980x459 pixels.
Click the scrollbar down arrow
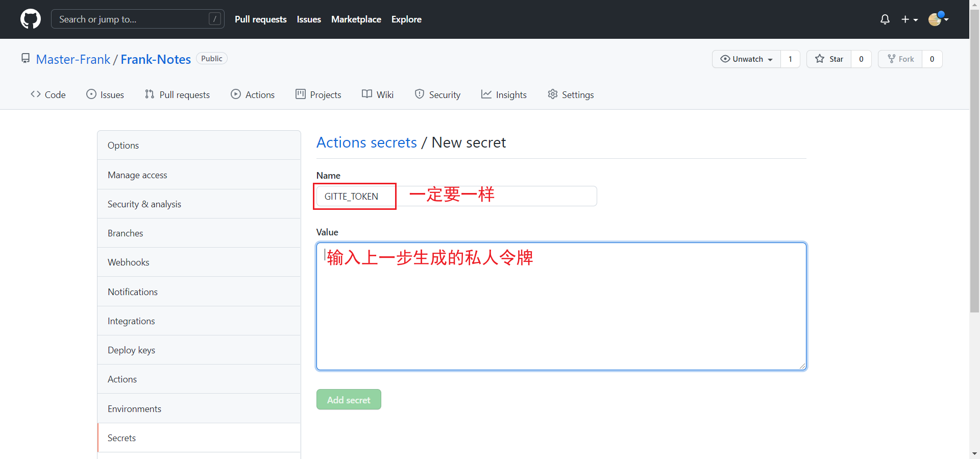(x=974, y=453)
